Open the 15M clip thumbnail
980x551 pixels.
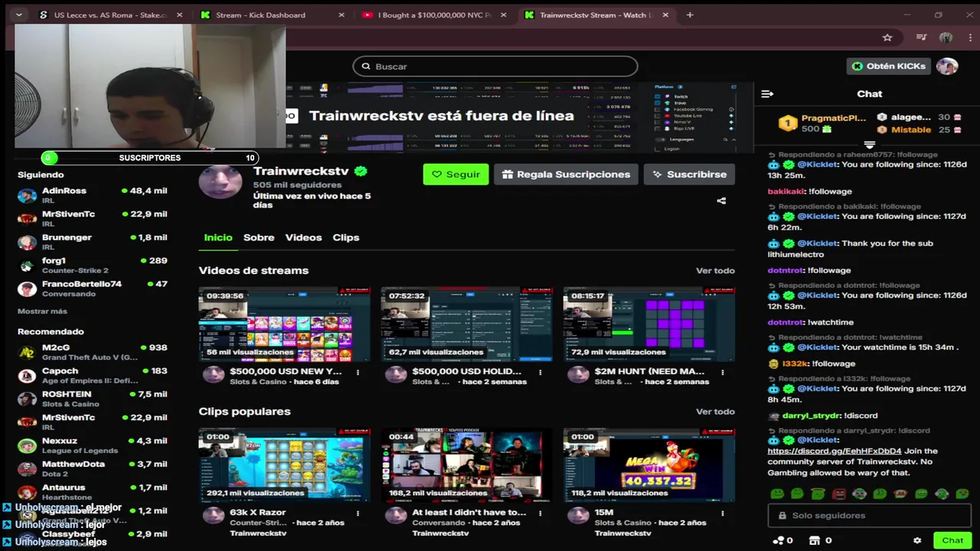click(x=649, y=465)
